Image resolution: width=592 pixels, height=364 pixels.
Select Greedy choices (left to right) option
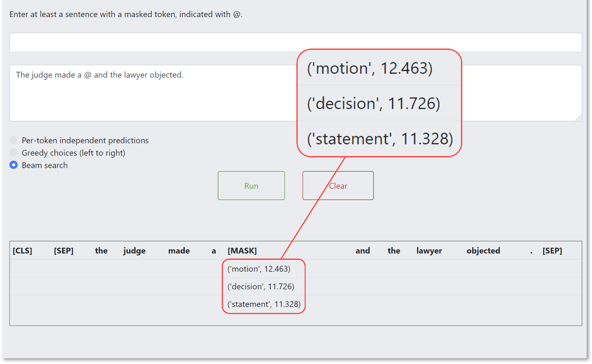tap(14, 153)
